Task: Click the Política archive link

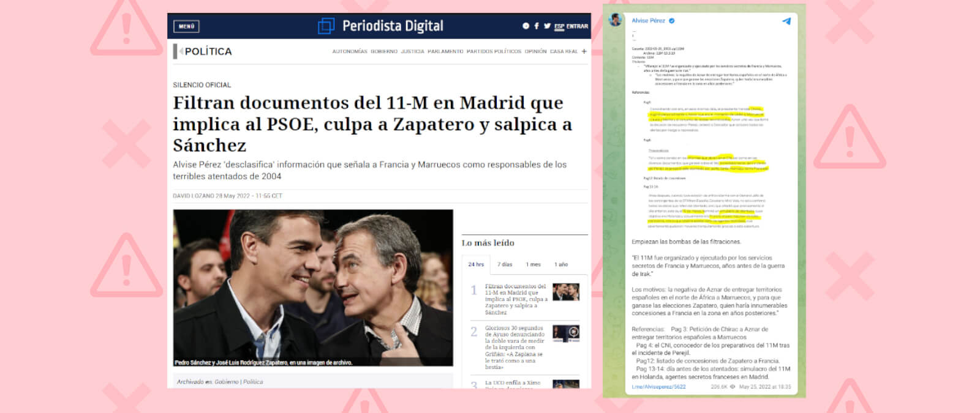Action: tap(253, 382)
